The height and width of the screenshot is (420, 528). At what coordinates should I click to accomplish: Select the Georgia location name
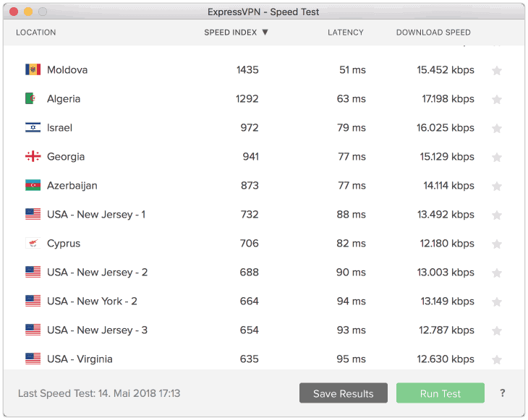pyautogui.click(x=66, y=157)
